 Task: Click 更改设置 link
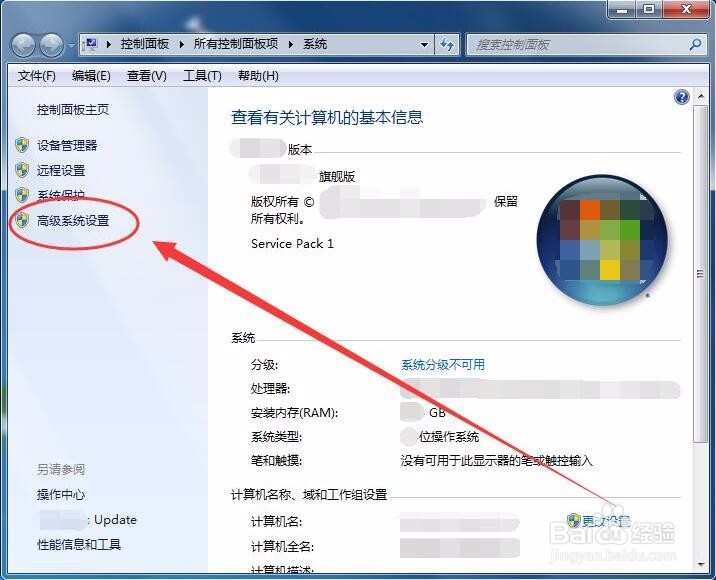point(606,521)
